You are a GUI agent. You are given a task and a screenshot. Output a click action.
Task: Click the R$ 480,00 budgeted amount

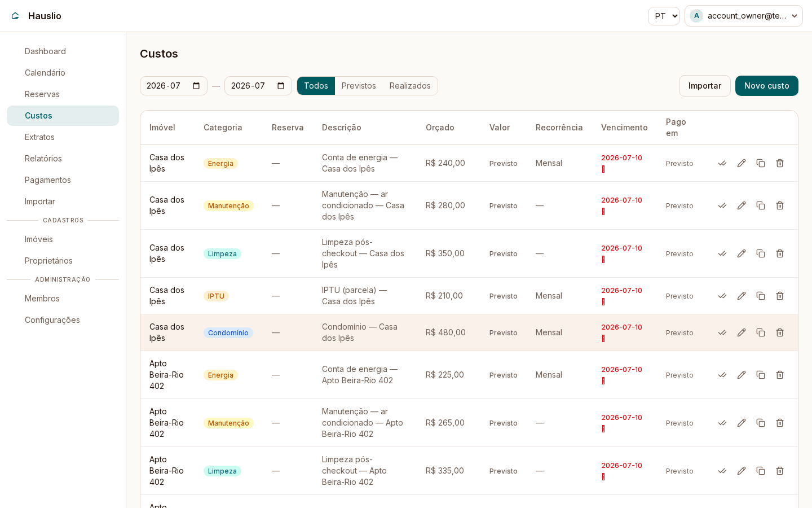pos(445,332)
